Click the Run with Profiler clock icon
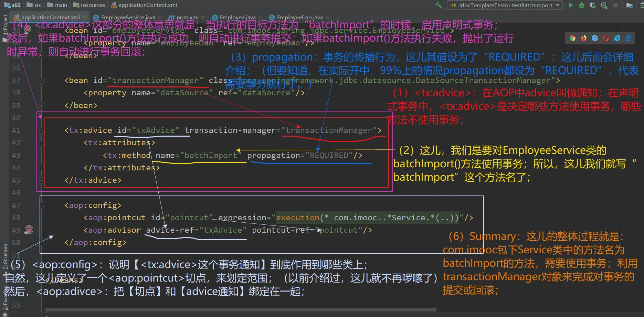 604,5
